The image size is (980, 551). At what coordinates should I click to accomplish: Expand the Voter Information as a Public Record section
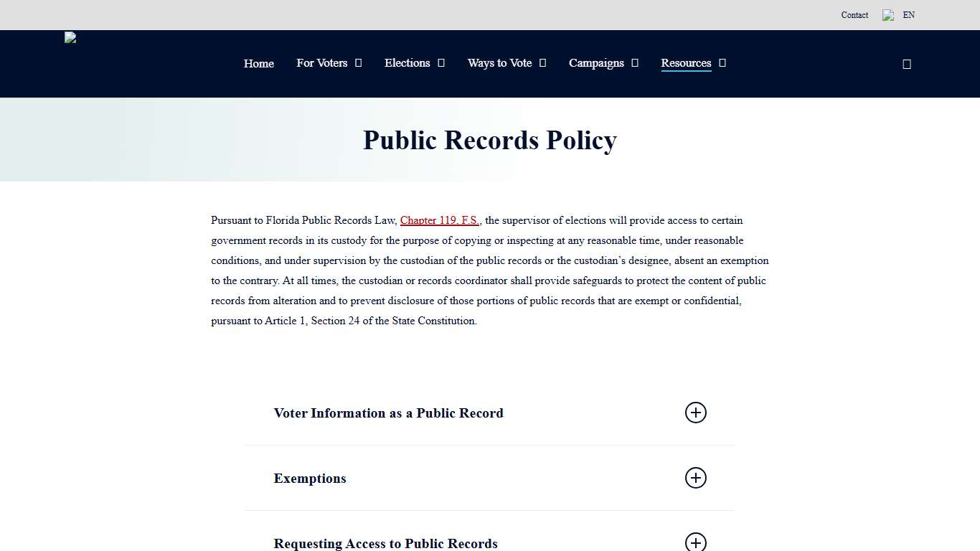coord(389,413)
